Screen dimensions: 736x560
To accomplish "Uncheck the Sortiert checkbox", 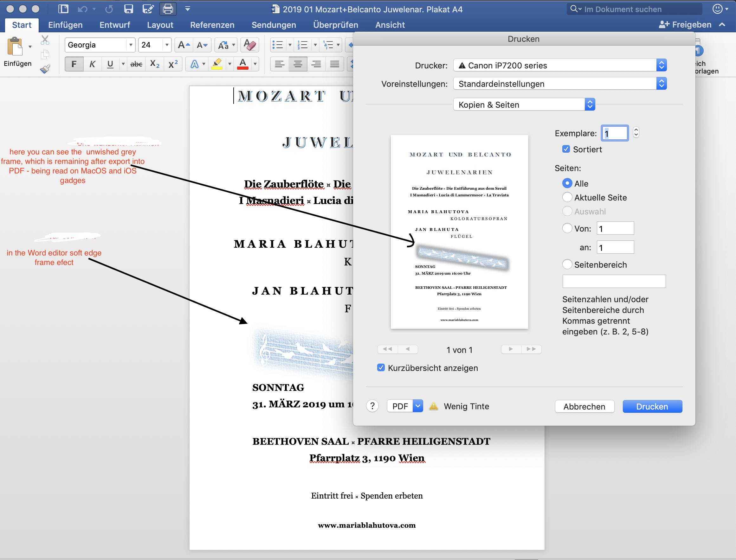I will (x=566, y=149).
